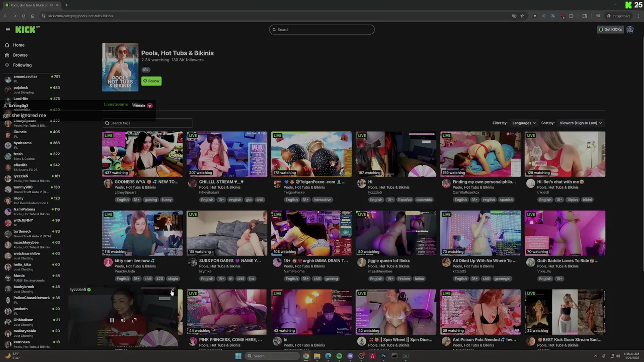Click the browser home button
This screenshot has width=644, height=362.
click(x=32, y=16)
